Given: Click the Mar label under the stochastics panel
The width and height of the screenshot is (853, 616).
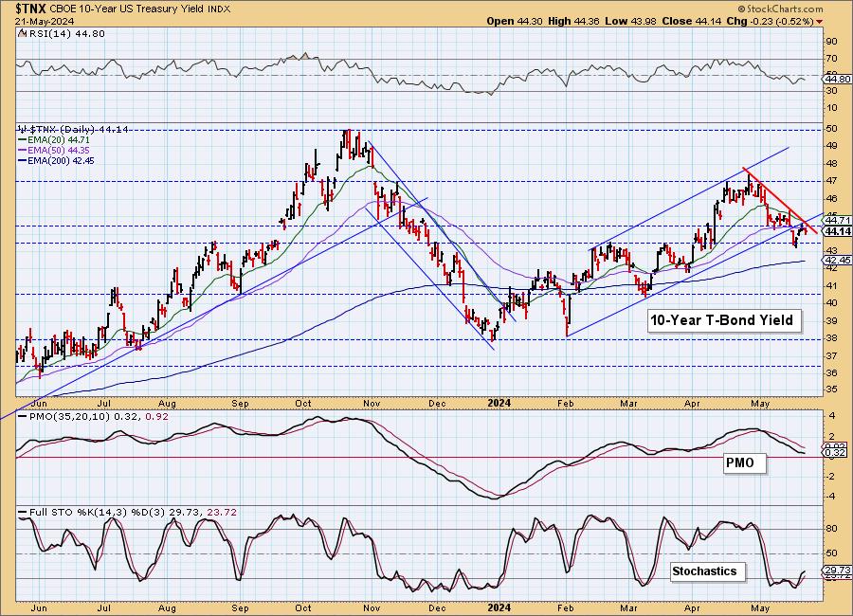Looking at the screenshot, I should click(629, 608).
